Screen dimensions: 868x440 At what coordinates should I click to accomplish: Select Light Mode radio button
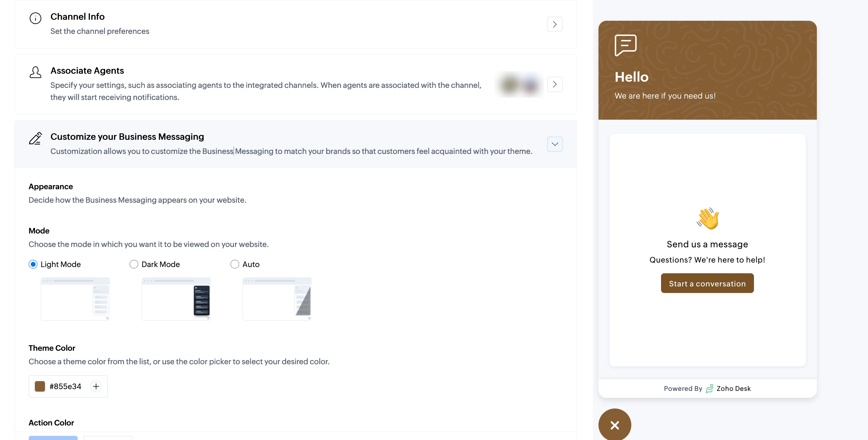coord(33,264)
